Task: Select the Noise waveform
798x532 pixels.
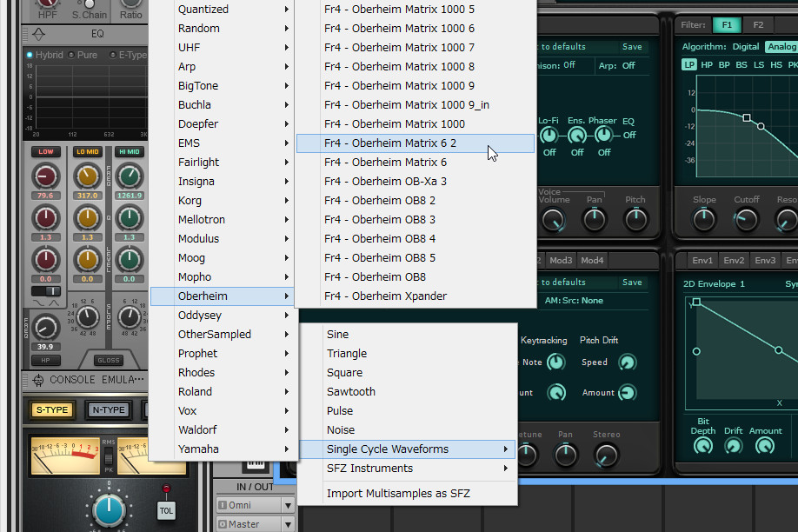Action: 407,430
